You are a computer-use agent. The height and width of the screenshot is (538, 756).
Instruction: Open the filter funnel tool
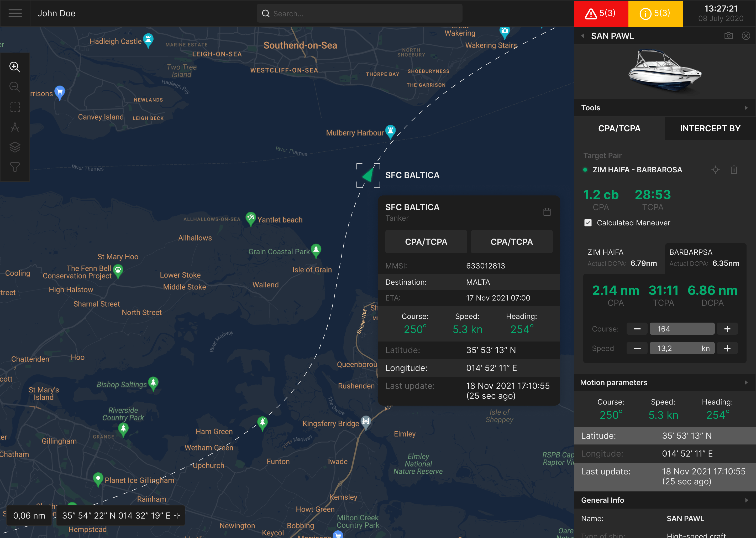15,167
